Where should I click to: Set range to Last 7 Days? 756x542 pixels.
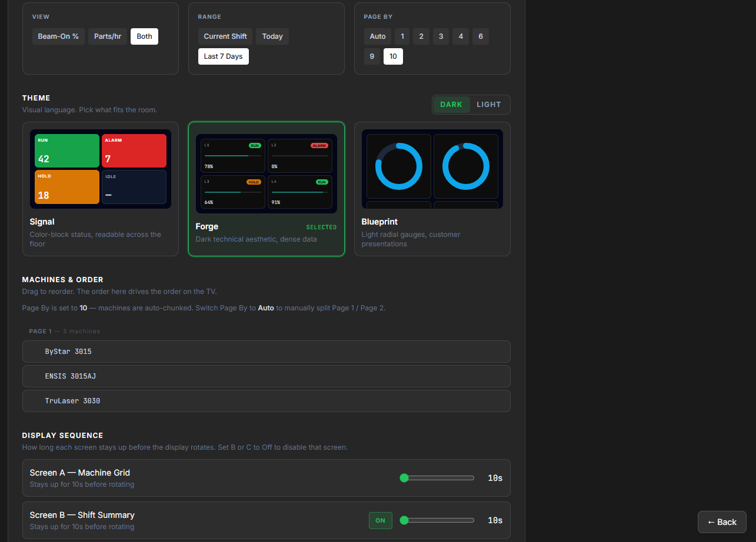(x=224, y=56)
